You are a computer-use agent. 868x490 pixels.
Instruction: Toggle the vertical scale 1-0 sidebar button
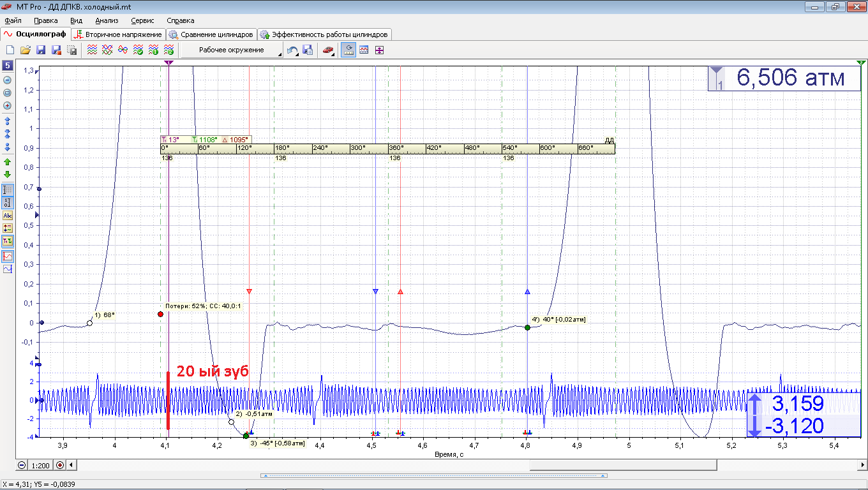pos(8,203)
